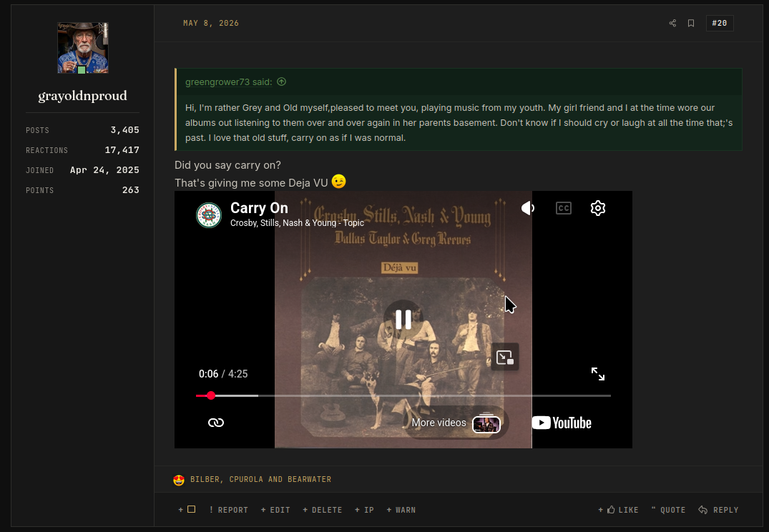Image resolution: width=769 pixels, height=532 pixels.
Task: Open the More videos button
Action: click(x=456, y=423)
